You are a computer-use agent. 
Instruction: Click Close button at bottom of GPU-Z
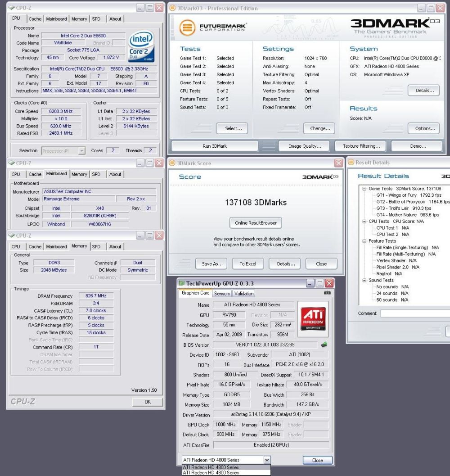(317, 460)
